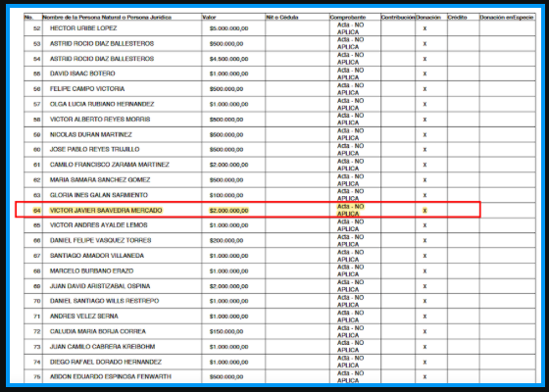This screenshot has width=549, height=392.
Task: Click $2.000.000,00 value of Juan David Aristizabal
Action: (229, 286)
